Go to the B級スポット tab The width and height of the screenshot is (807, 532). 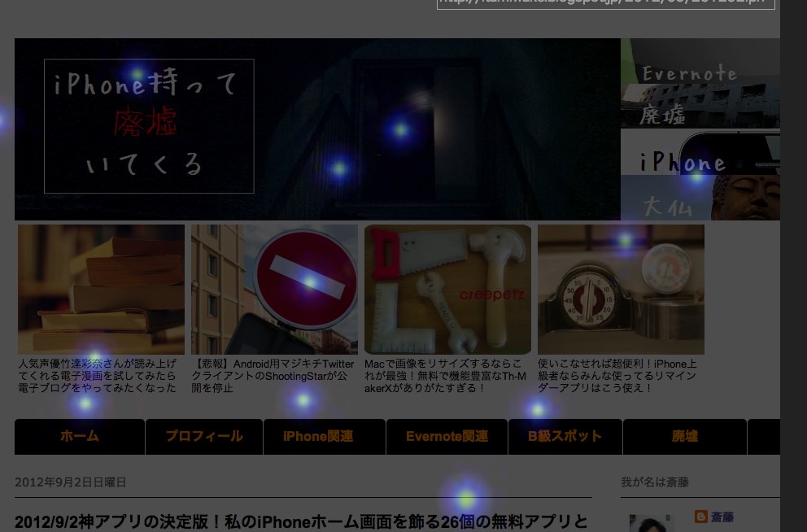pyautogui.click(x=565, y=436)
